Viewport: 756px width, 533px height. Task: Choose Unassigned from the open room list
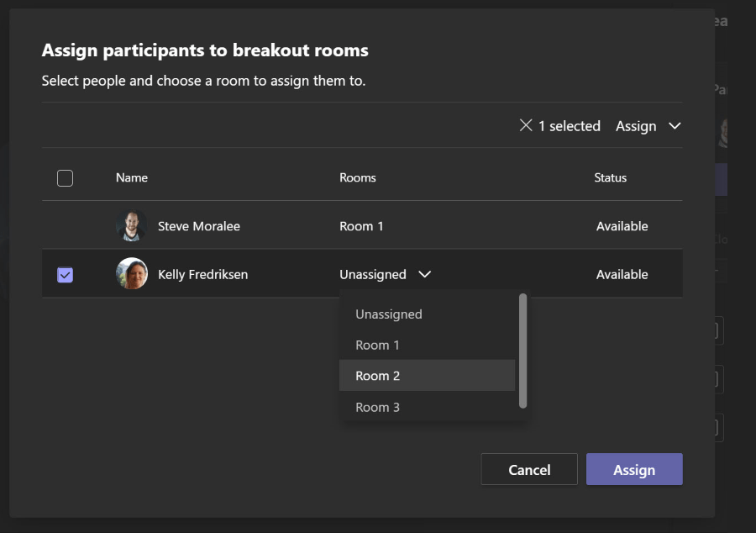pos(388,314)
